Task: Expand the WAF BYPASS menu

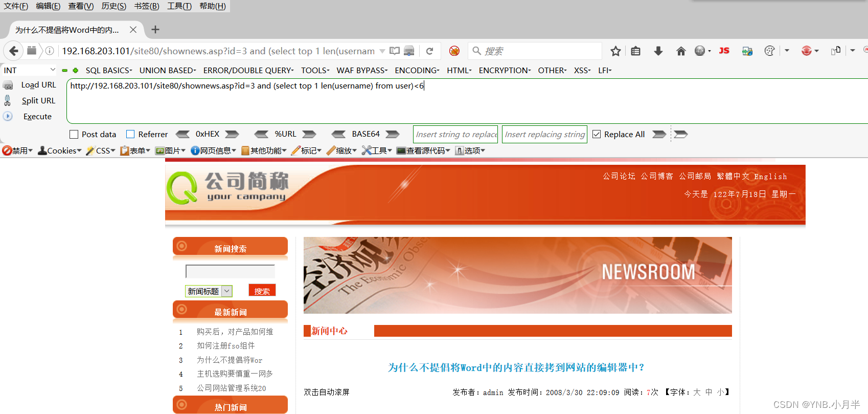Action: [x=362, y=70]
